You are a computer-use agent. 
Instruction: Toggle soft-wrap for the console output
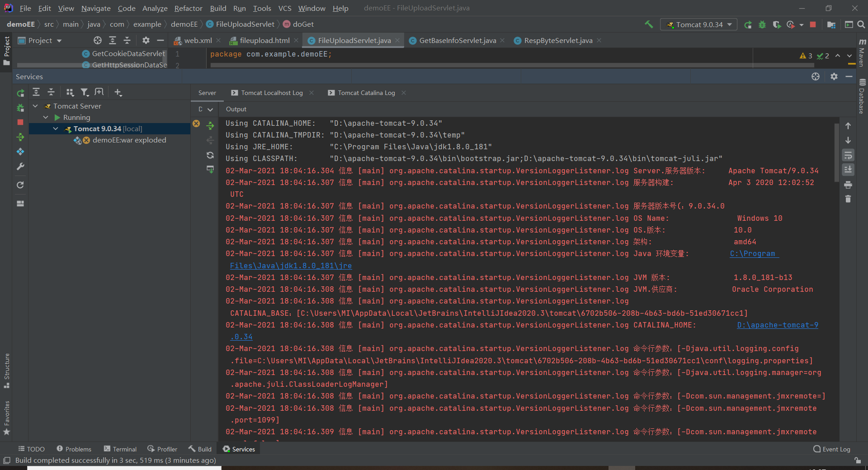click(x=848, y=156)
